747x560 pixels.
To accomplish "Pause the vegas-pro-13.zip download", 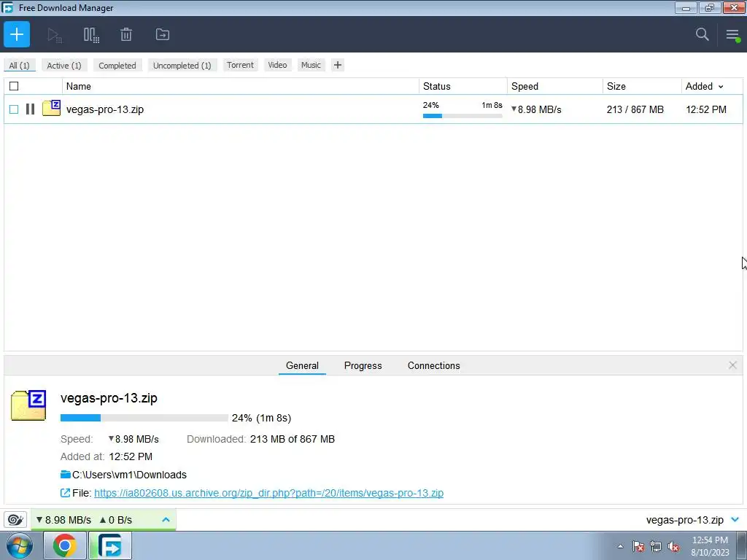I will (x=30, y=109).
